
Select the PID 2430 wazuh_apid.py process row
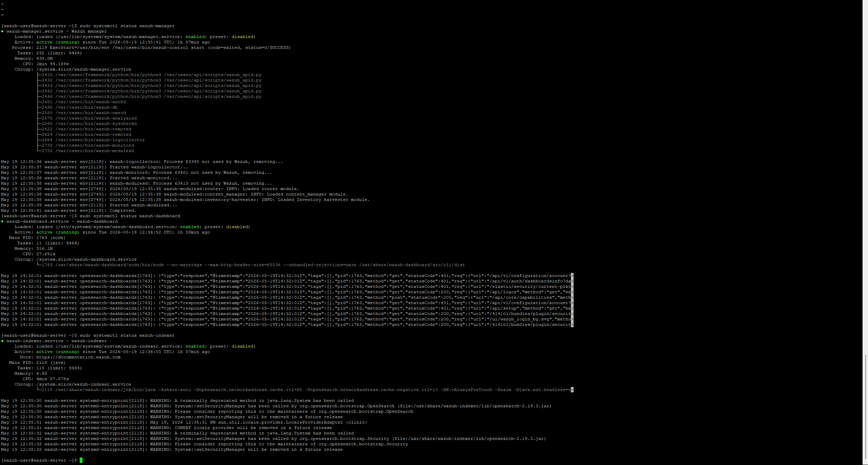pos(149,80)
